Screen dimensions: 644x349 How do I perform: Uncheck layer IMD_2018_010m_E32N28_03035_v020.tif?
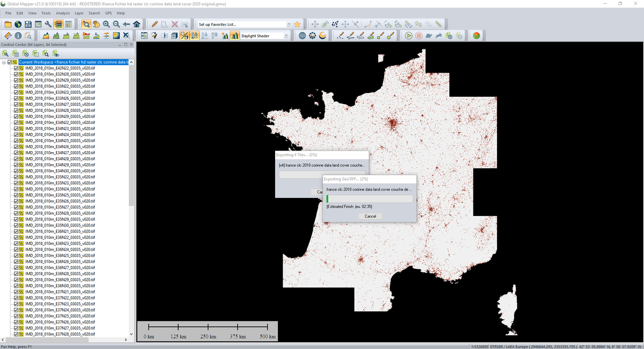[16, 74]
